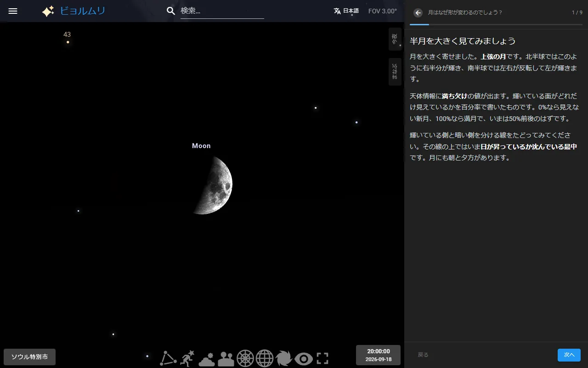The height and width of the screenshot is (368, 588).
Task: Focus the 検索 search input field
Action: coord(222,11)
